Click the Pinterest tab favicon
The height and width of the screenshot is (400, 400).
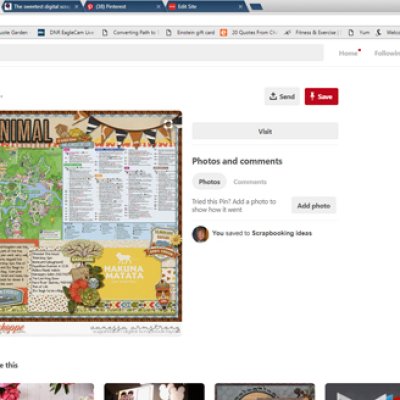90,6
